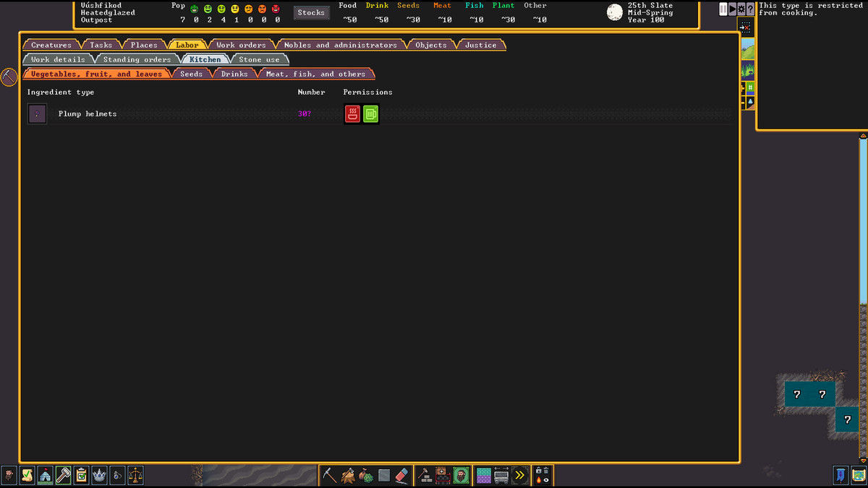
Task: Click the small lock forbid icon
Action: (x=538, y=471)
